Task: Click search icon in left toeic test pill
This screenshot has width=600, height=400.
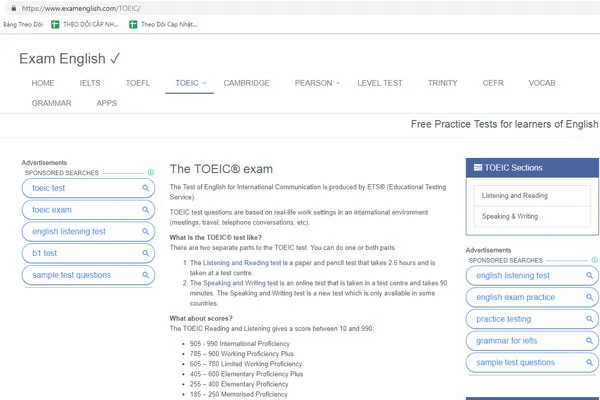Action: point(145,188)
